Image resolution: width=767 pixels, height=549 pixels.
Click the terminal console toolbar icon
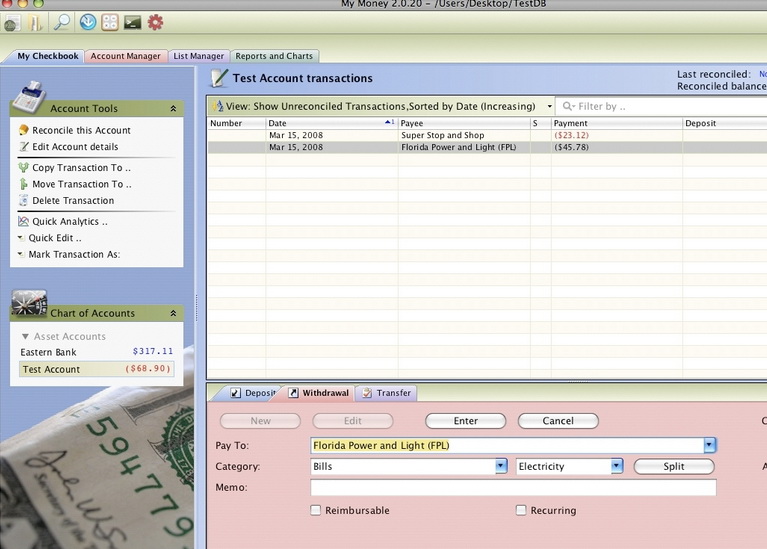pos(132,22)
